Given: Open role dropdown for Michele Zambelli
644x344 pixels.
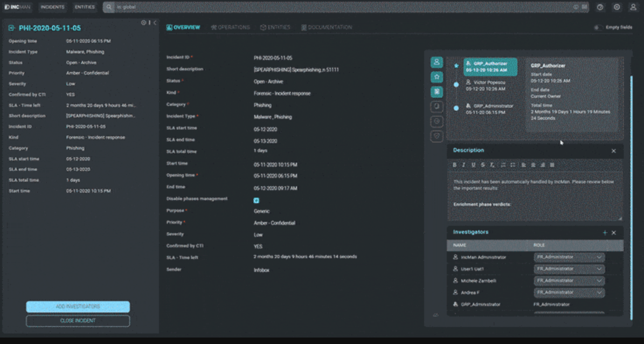Looking at the screenshot, I should point(569,281).
